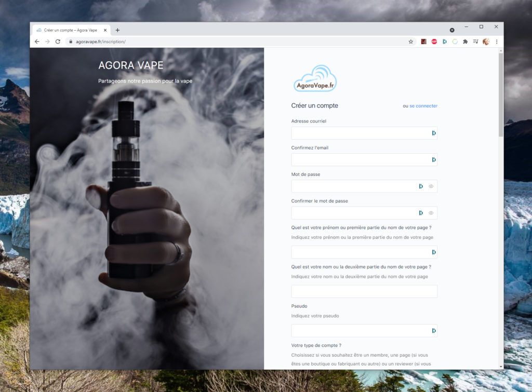The image size is (532, 392).
Task: Click password manager icon in Confirmer le mot de passe field
Action: click(421, 213)
